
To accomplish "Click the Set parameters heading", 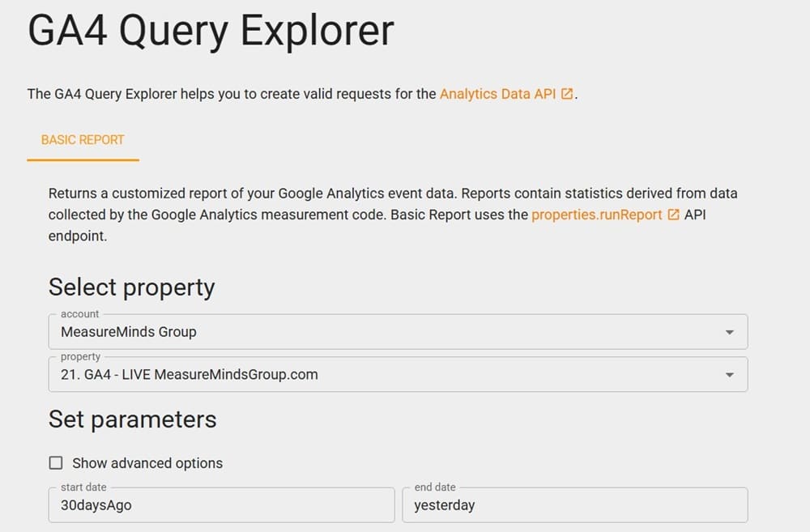I will click(x=133, y=419).
